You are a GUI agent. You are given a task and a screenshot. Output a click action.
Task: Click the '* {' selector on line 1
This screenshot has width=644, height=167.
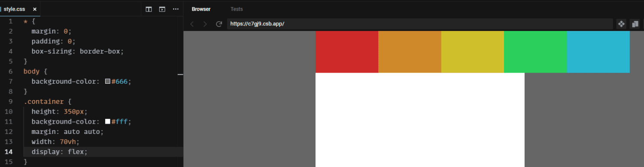29,21
